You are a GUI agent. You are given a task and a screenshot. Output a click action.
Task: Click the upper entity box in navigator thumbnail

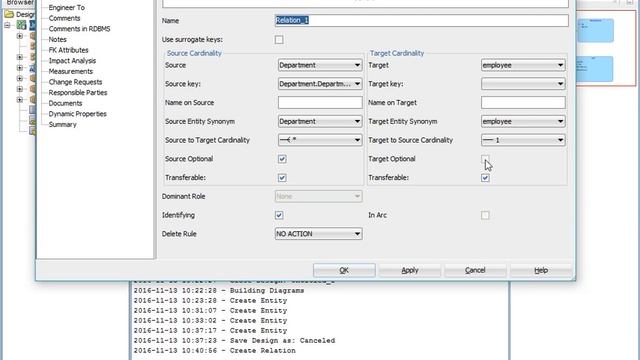click(596, 30)
